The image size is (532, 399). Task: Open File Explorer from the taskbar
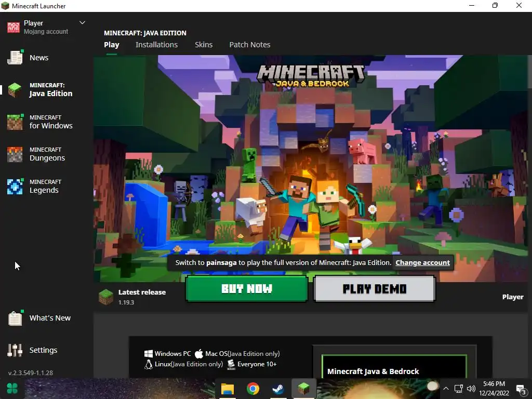click(228, 389)
